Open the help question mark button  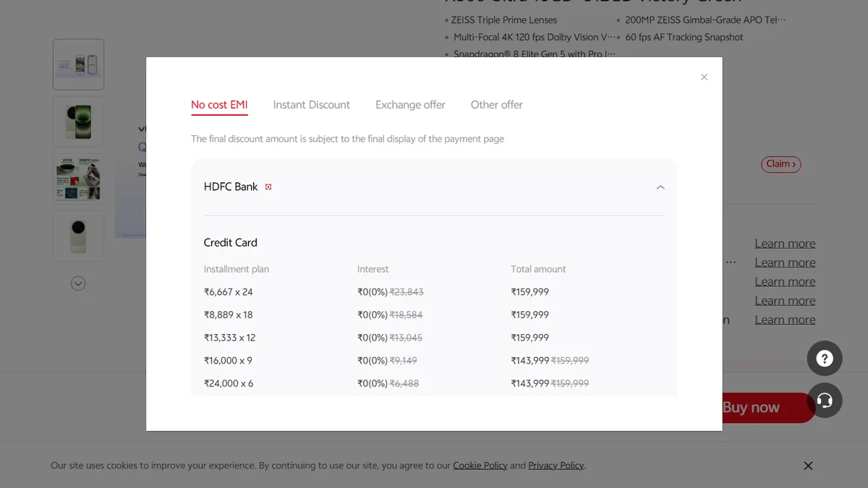(825, 358)
